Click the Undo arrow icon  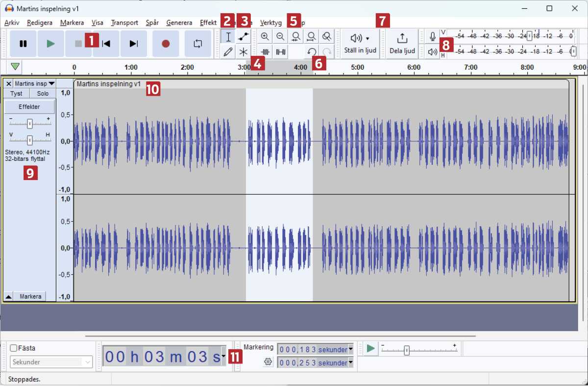pos(312,52)
